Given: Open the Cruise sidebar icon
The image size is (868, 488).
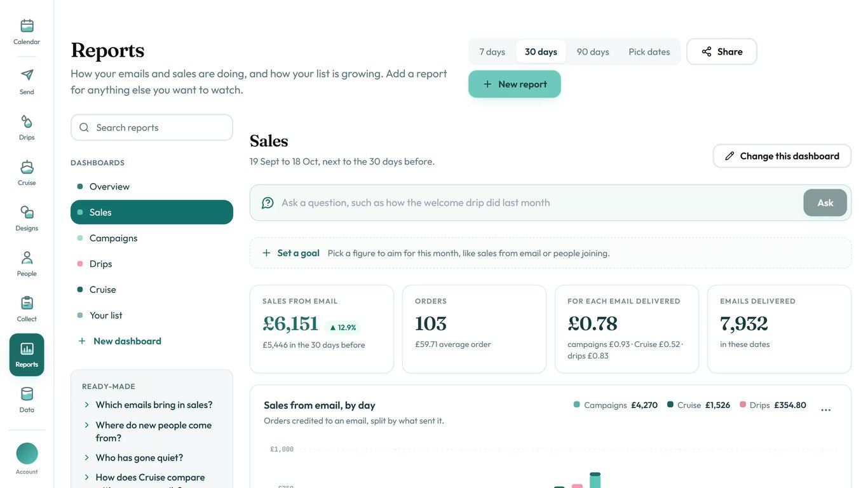Looking at the screenshot, I should tap(27, 173).
